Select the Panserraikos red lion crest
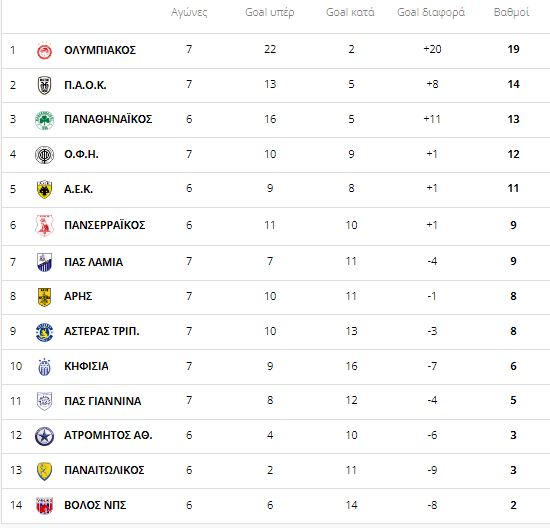550x528 pixels. 45,225
